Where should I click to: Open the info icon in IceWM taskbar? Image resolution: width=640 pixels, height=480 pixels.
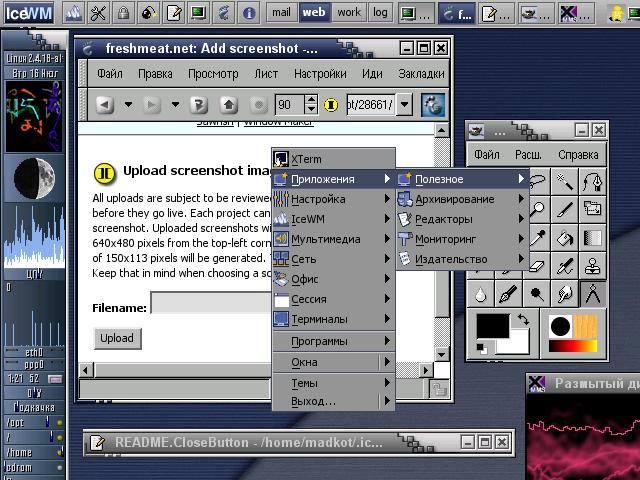(x=249, y=13)
